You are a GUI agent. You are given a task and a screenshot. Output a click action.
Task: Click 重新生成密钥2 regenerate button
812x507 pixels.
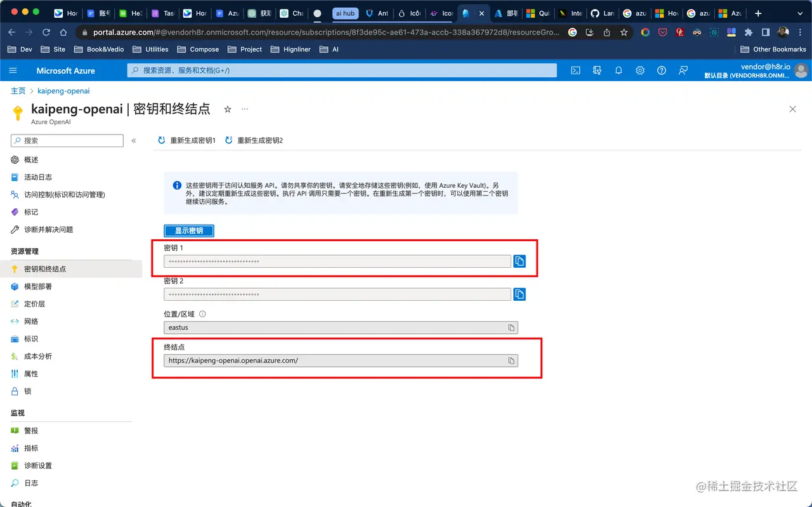pos(254,140)
